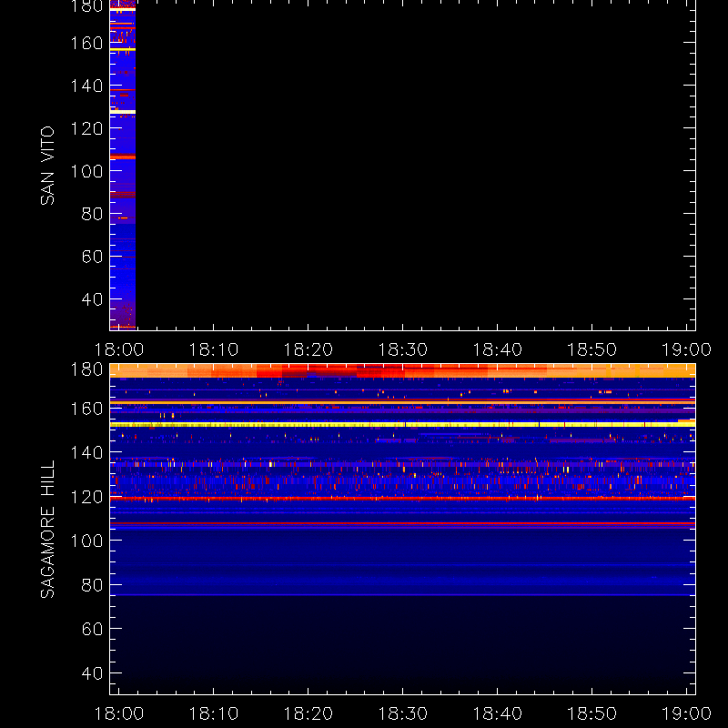Click 18:00 time label of San Vito plot

click(x=119, y=349)
